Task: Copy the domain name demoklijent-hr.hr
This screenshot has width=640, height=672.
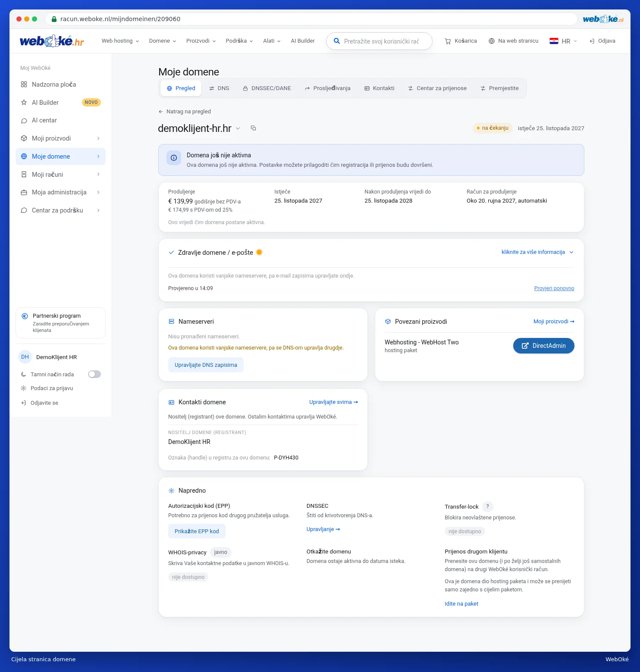Action: click(254, 128)
